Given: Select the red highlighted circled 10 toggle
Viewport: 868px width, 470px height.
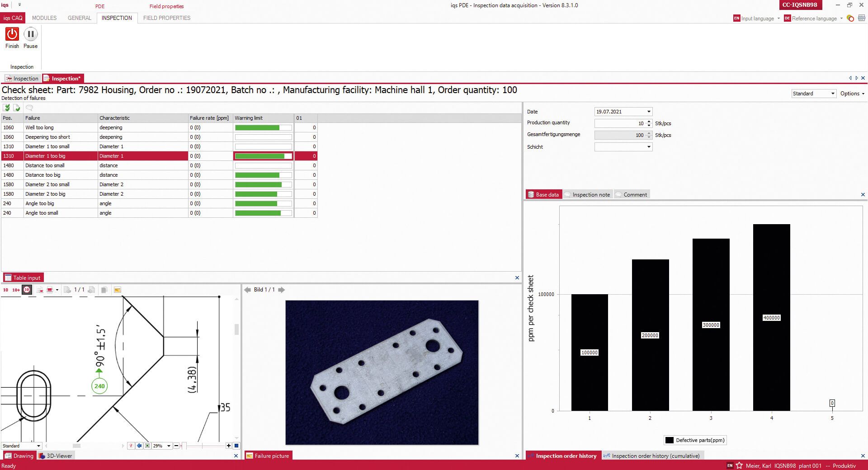Looking at the screenshot, I should (26, 290).
